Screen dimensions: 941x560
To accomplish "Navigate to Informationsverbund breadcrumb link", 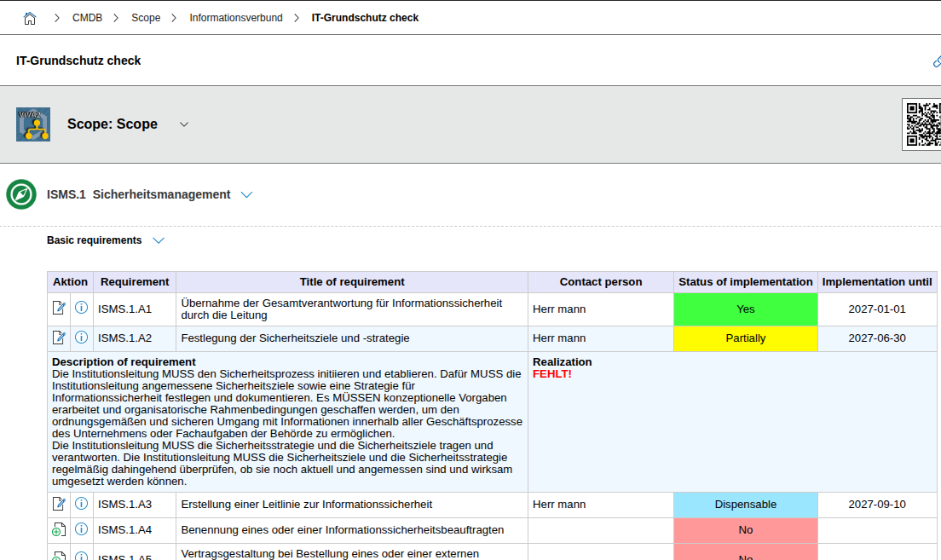I will point(235,18).
